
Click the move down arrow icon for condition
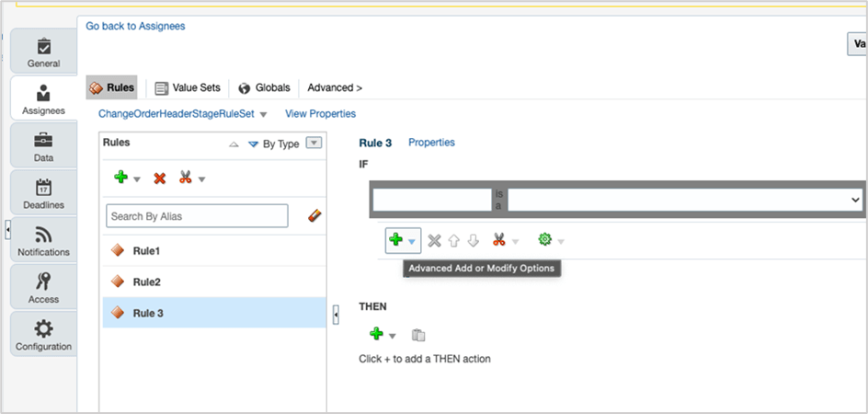(473, 240)
